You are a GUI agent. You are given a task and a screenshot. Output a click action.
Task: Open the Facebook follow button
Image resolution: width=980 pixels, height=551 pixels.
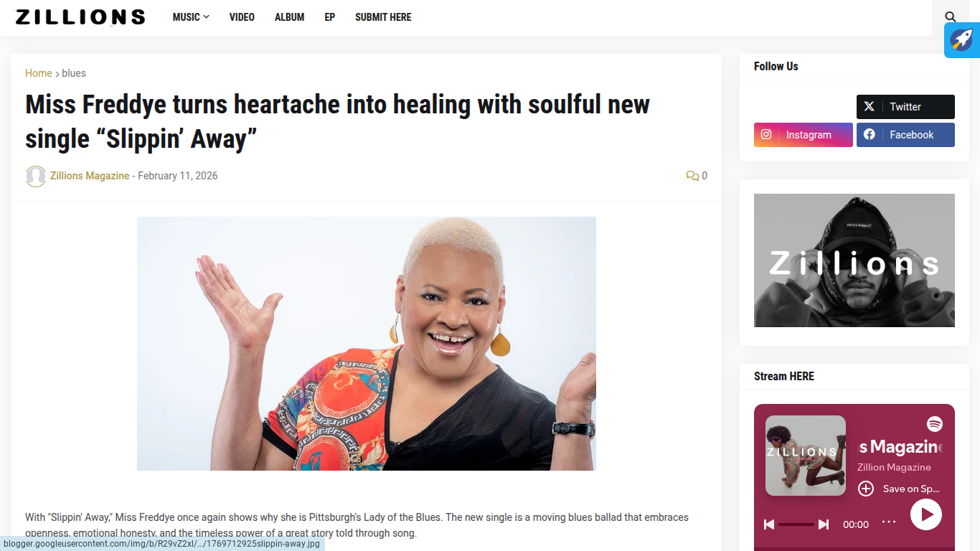click(x=905, y=135)
